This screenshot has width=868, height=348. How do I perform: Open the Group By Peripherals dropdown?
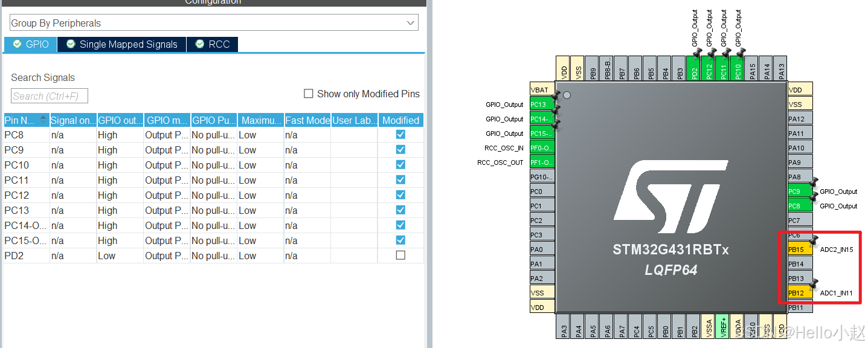[x=213, y=23]
